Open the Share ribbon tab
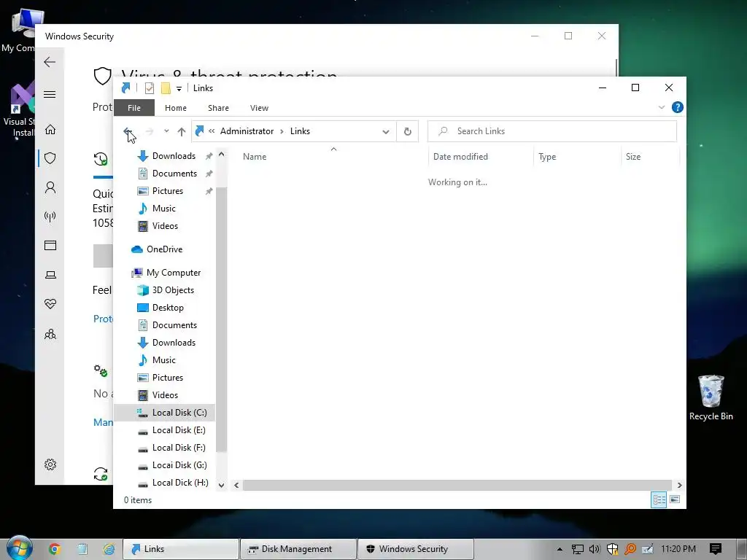This screenshot has height=560, width=747. (x=218, y=108)
